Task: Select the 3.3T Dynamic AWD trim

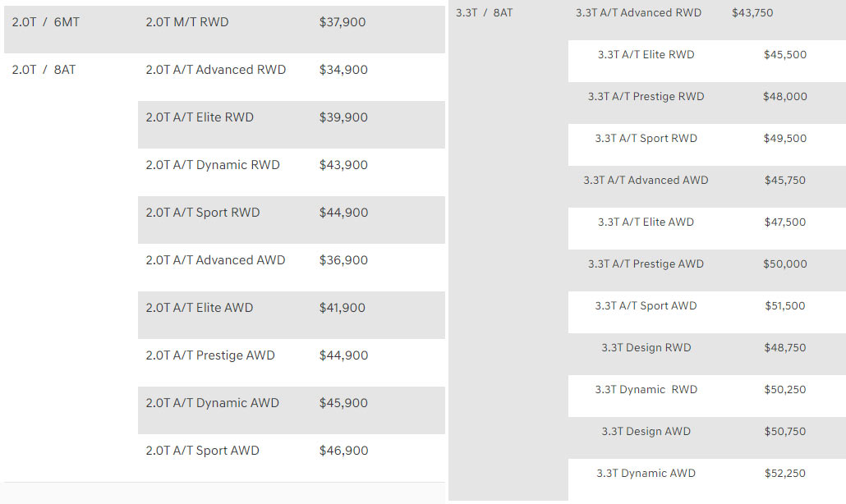Action: tap(646, 474)
